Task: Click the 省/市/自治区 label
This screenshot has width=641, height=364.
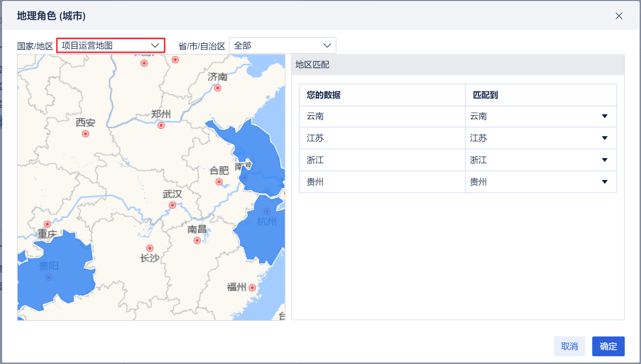Action: (202, 46)
